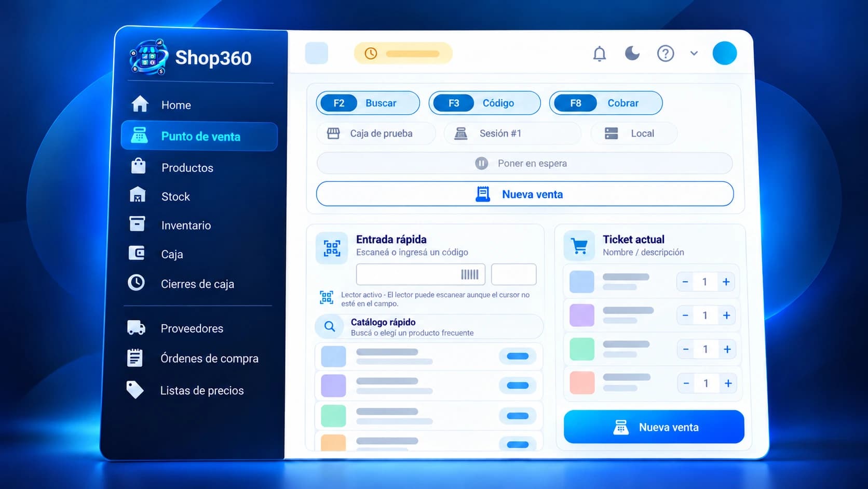Click the Stock warehouse icon
The image size is (868, 489).
click(x=138, y=195)
